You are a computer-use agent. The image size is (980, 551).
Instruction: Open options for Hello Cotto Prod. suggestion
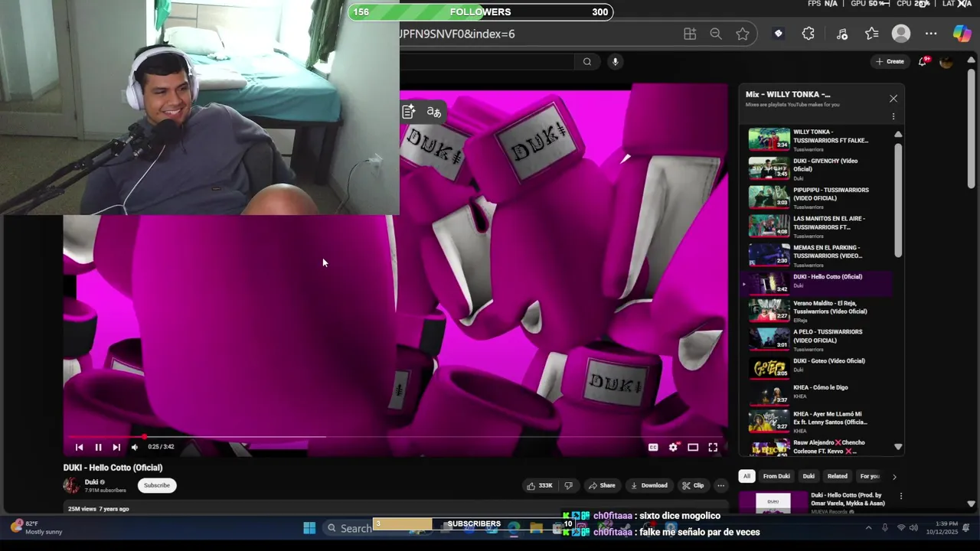pyautogui.click(x=900, y=496)
